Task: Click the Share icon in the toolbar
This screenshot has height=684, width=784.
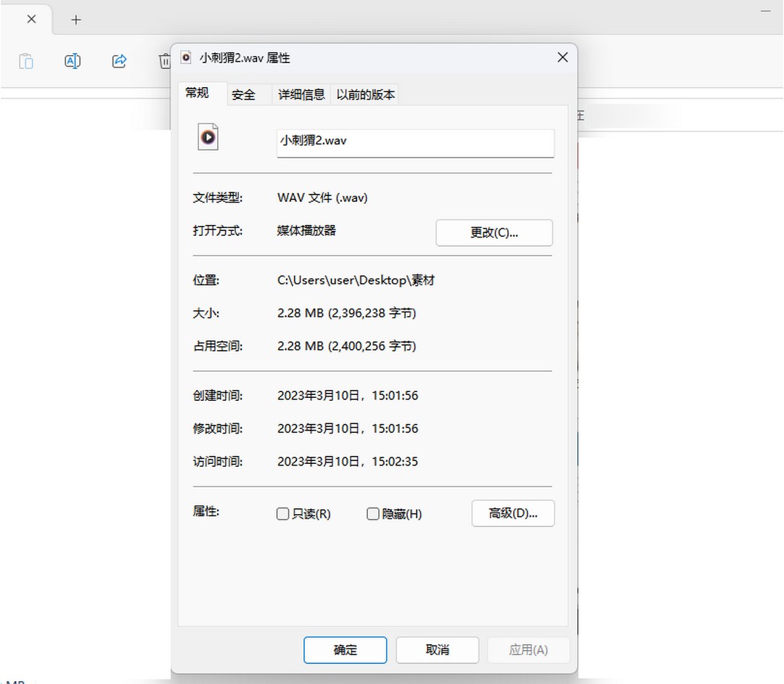Action: coord(118,61)
